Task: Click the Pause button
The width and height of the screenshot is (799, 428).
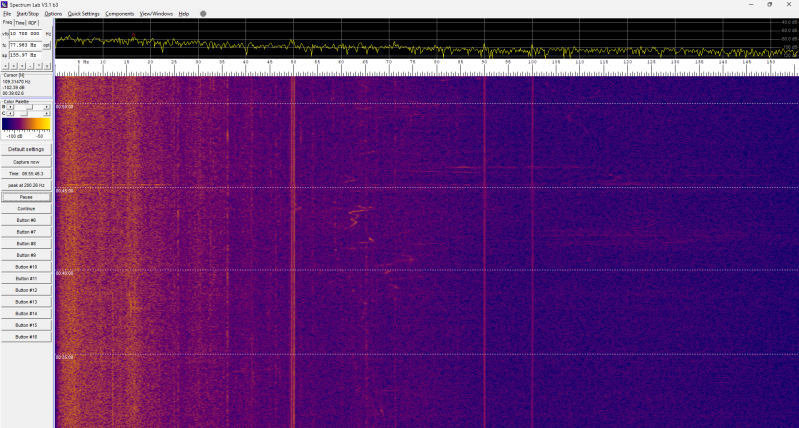Action: tap(26, 197)
